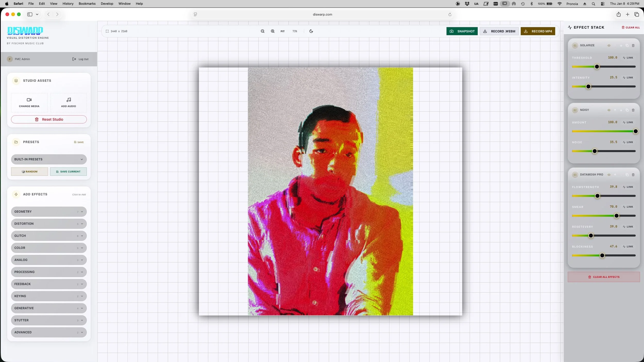Screen dimensions: 644x362
Task: Toggle Datamosh Pro effect visibility
Action: pyautogui.click(x=609, y=175)
